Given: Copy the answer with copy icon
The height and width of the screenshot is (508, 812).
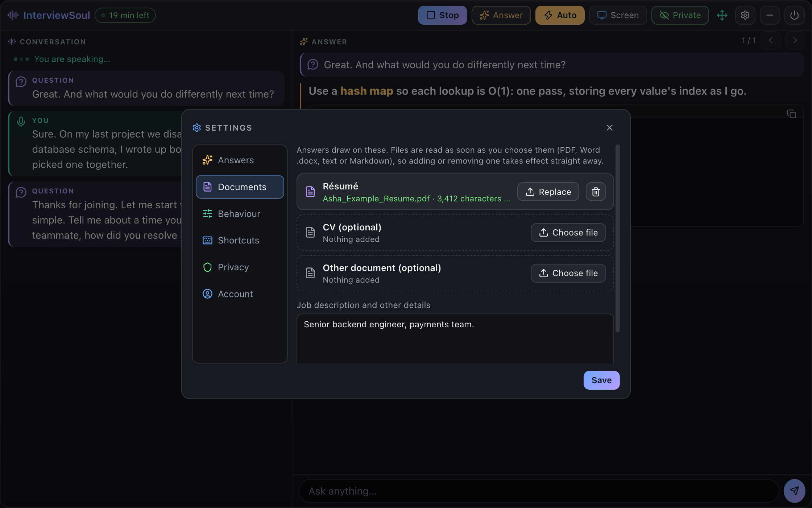Looking at the screenshot, I should tap(792, 114).
